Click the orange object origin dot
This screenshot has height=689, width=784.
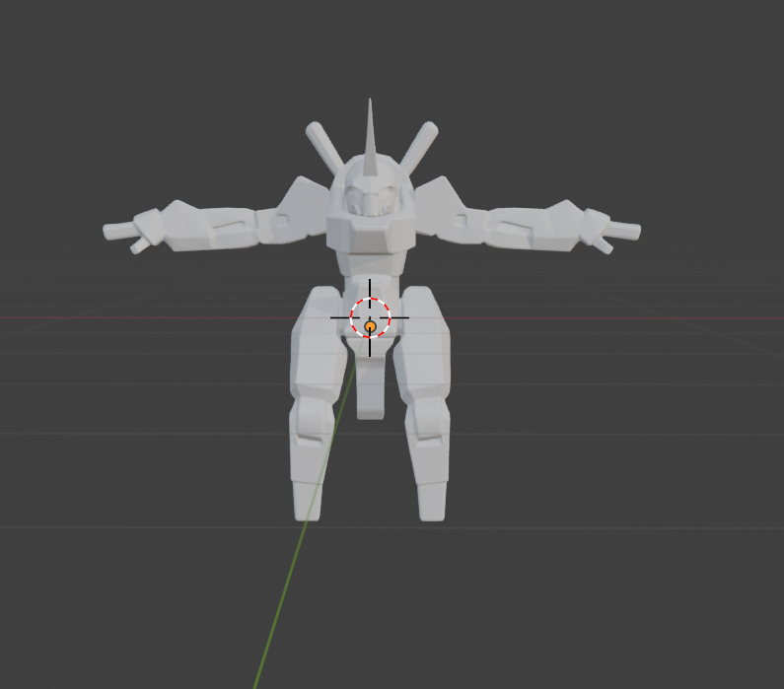pos(370,327)
